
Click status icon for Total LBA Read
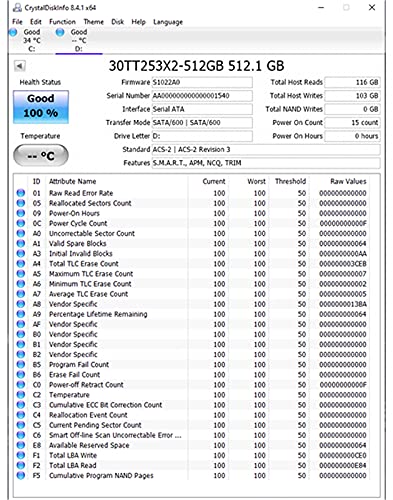[21, 465]
